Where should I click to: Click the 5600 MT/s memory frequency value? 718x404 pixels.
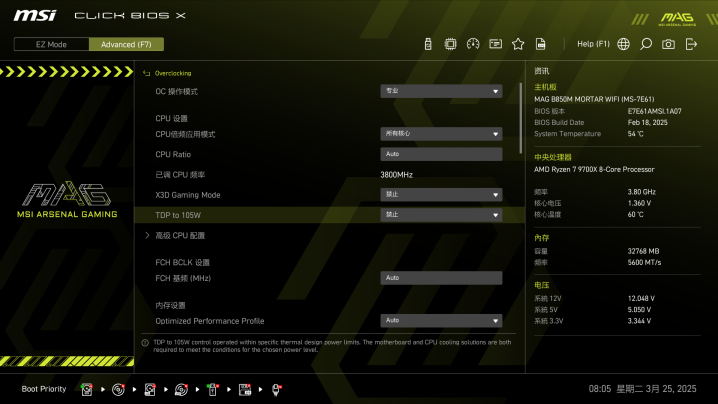click(644, 262)
